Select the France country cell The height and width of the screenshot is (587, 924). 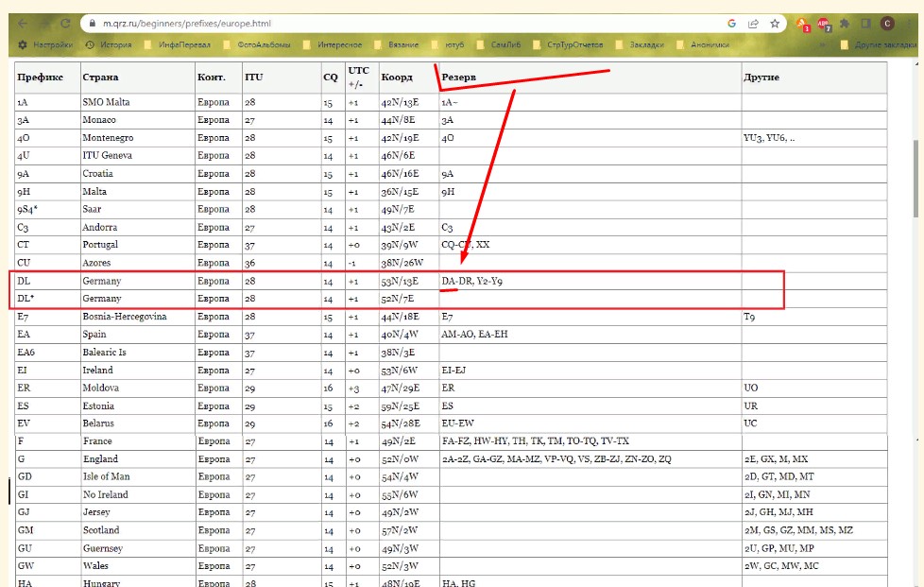[139, 440]
